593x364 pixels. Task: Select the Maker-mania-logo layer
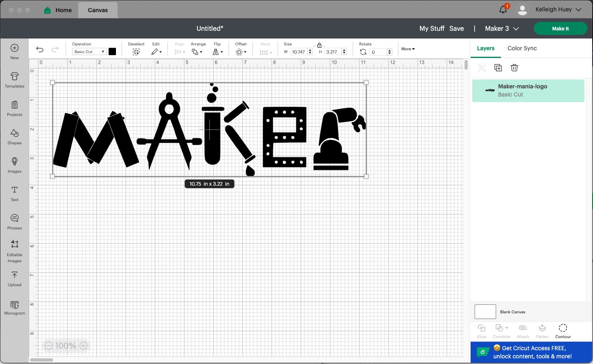pyautogui.click(x=528, y=90)
